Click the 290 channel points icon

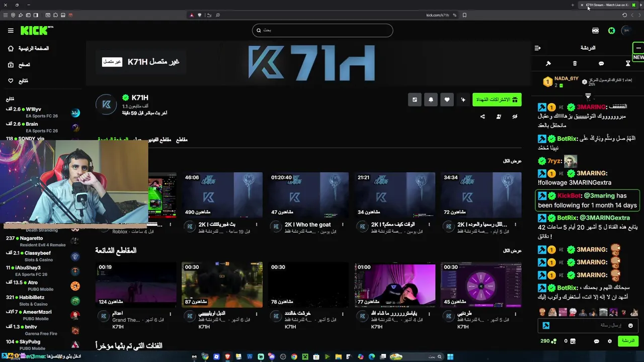coord(554,341)
